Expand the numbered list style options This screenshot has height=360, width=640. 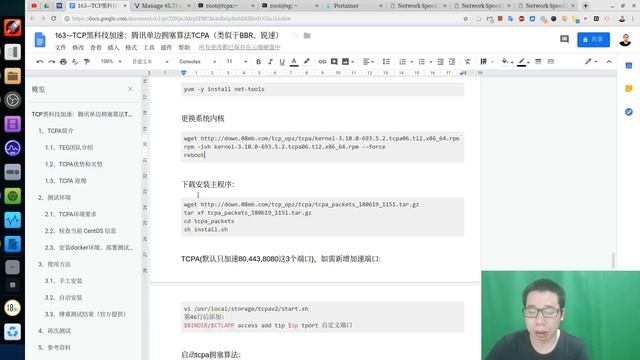pos(411,62)
